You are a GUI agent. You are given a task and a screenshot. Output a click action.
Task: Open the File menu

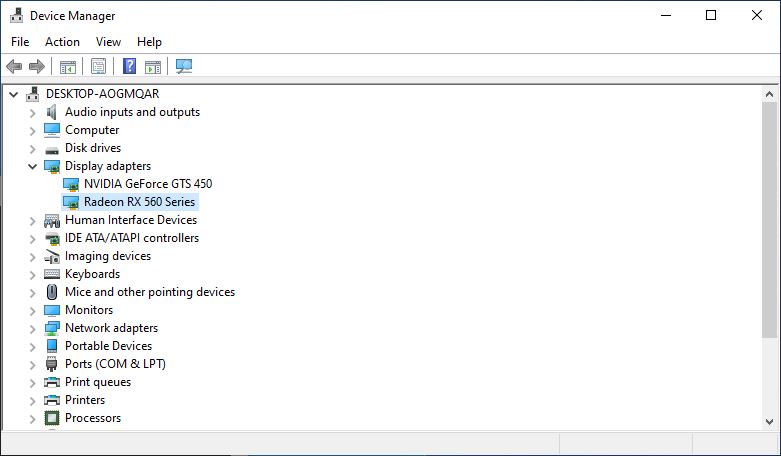click(x=20, y=42)
